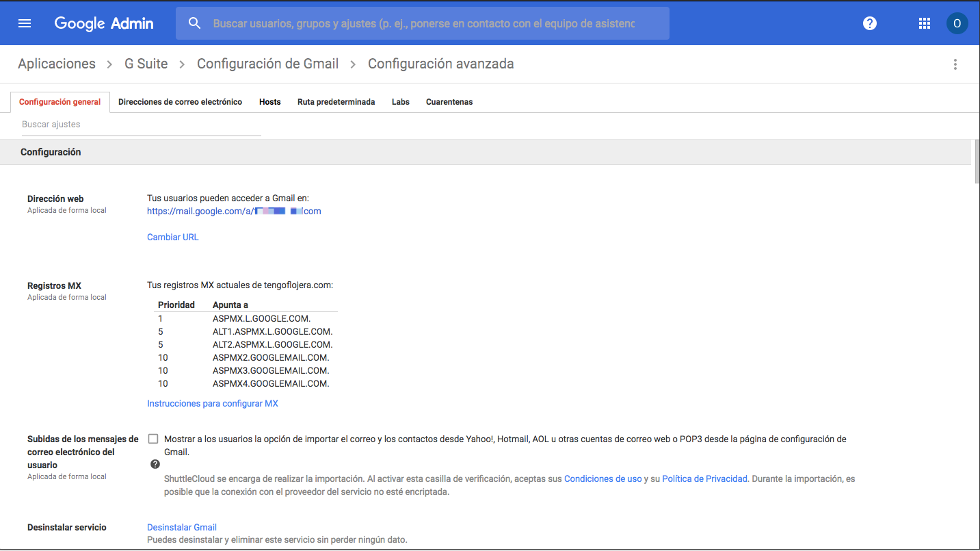The height and width of the screenshot is (551, 980).
Task: Click Configuración avanzada breadcrumb
Action: (441, 64)
